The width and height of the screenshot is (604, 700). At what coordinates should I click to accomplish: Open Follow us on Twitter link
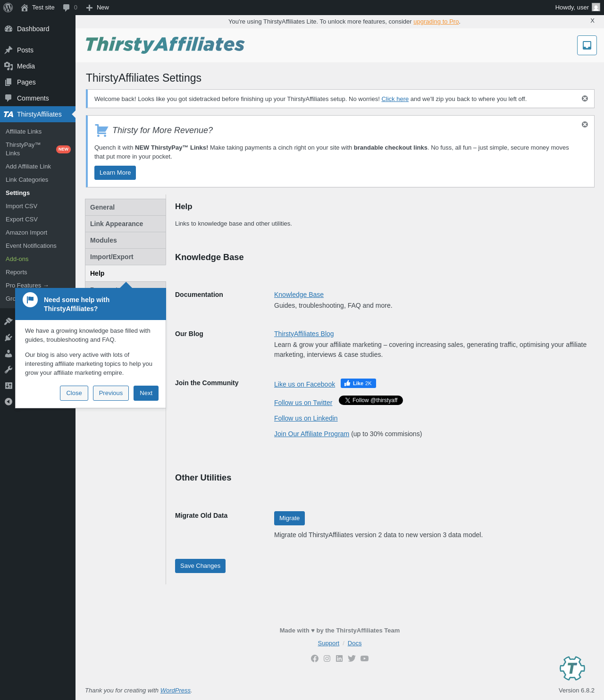pos(303,403)
